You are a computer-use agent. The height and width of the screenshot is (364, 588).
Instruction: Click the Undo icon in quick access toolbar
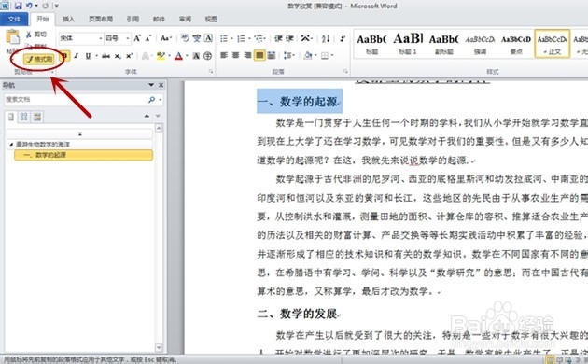29,6
